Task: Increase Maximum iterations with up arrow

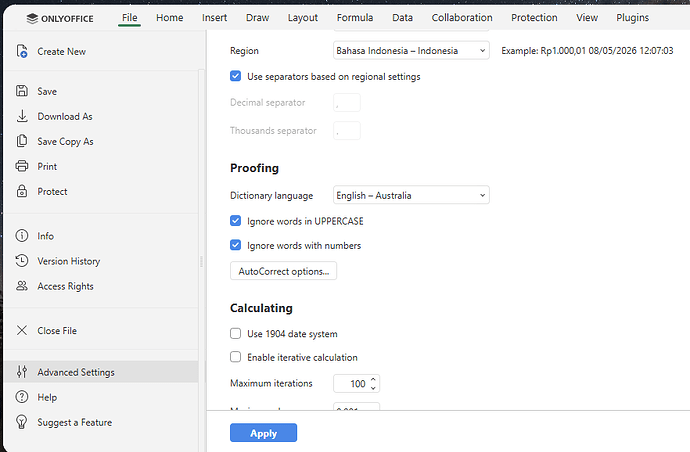Action: click(373, 379)
